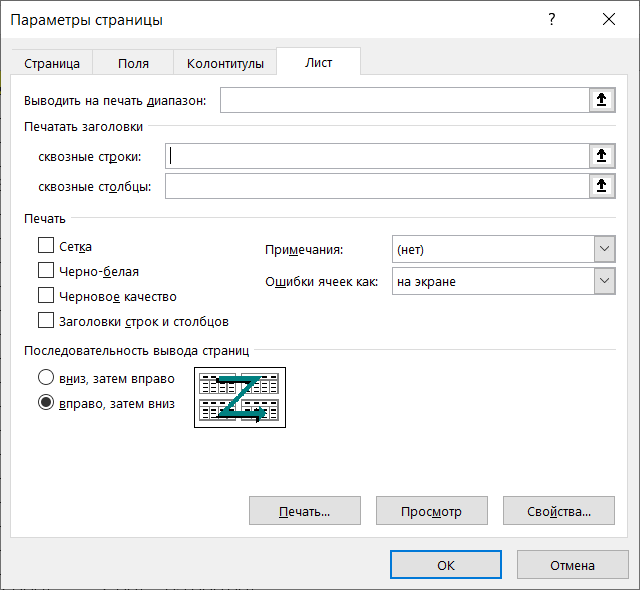Select вниз, затем вправо radio button
Viewport: 640px width, 590px height.
(46, 377)
